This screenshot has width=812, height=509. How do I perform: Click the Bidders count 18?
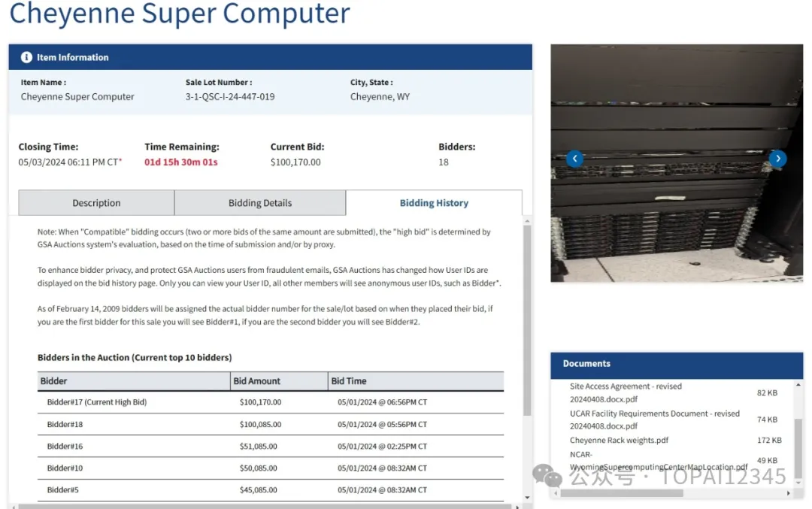point(444,162)
